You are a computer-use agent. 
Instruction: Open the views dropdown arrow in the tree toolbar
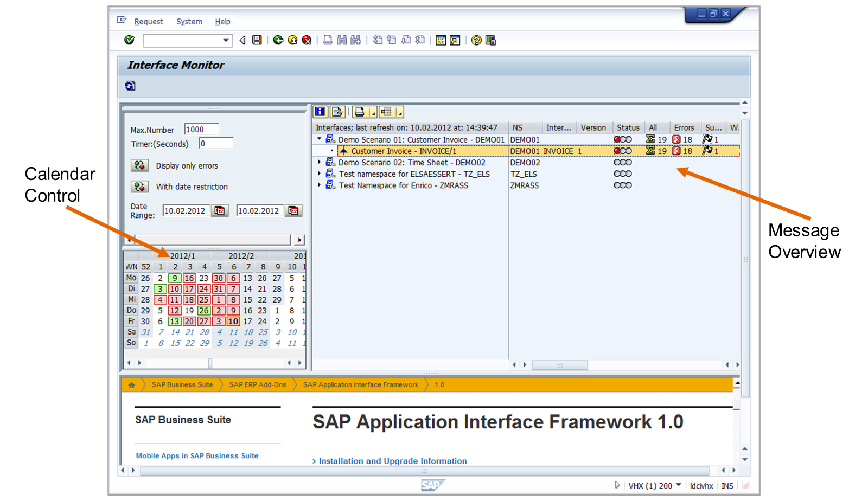point(400,112)
